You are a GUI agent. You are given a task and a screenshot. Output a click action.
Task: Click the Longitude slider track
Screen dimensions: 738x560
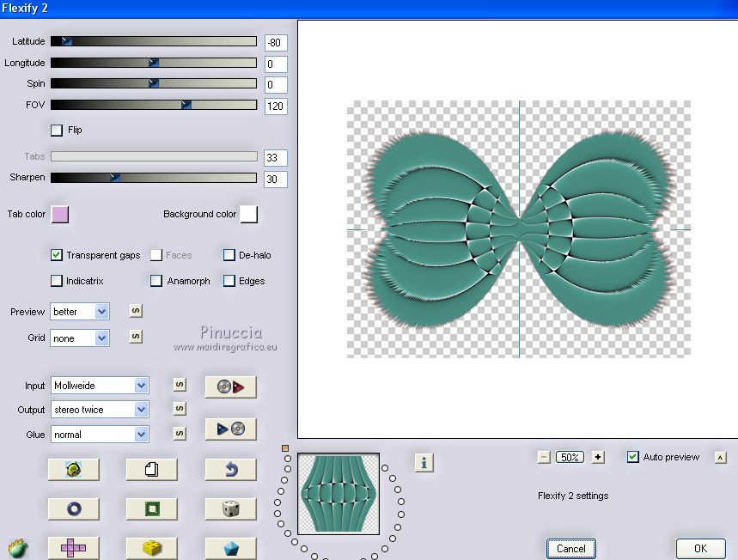click(x=154, y=63)
